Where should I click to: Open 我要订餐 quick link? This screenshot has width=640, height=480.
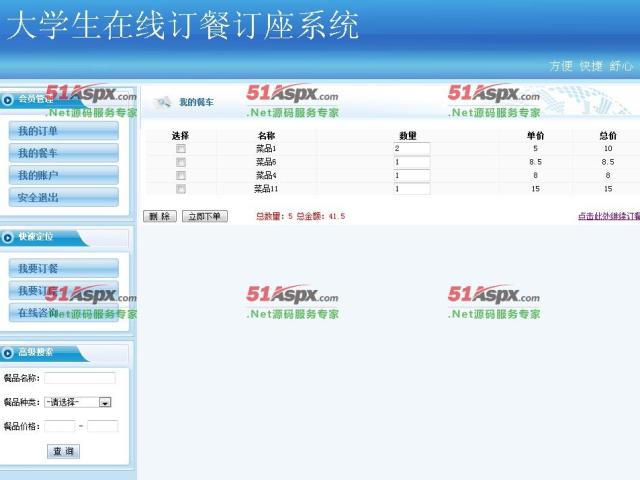coord(64,268)
